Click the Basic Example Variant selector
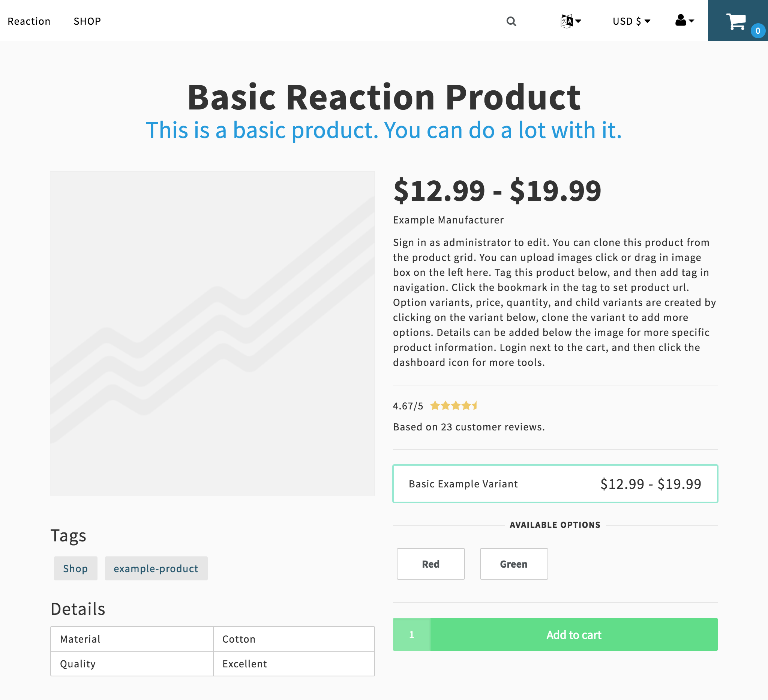Viewport: 768px width, 700px height. pos(555,483)
